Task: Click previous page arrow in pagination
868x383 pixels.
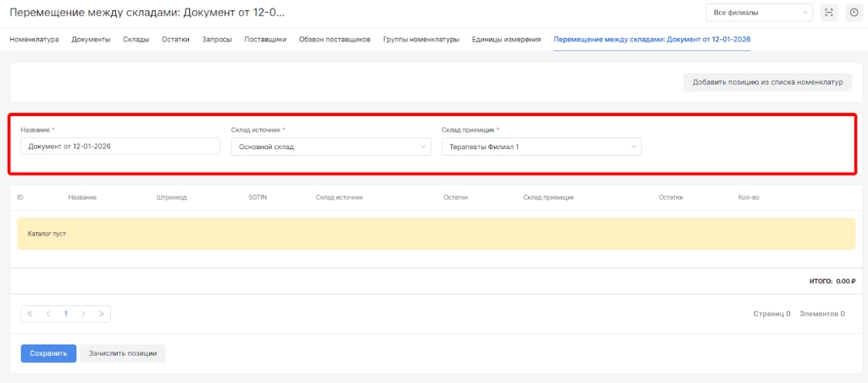Action: (47, 314)
